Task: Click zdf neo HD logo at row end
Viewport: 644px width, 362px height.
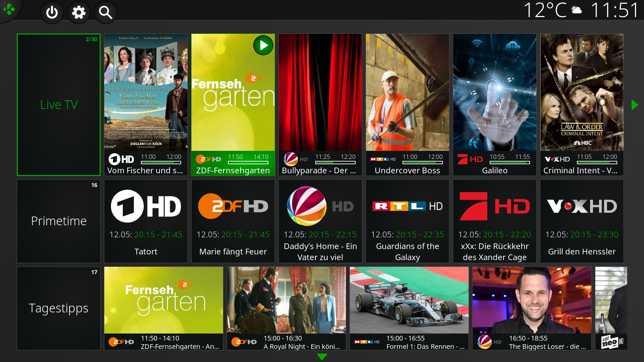Action: (x=612, y=342)
